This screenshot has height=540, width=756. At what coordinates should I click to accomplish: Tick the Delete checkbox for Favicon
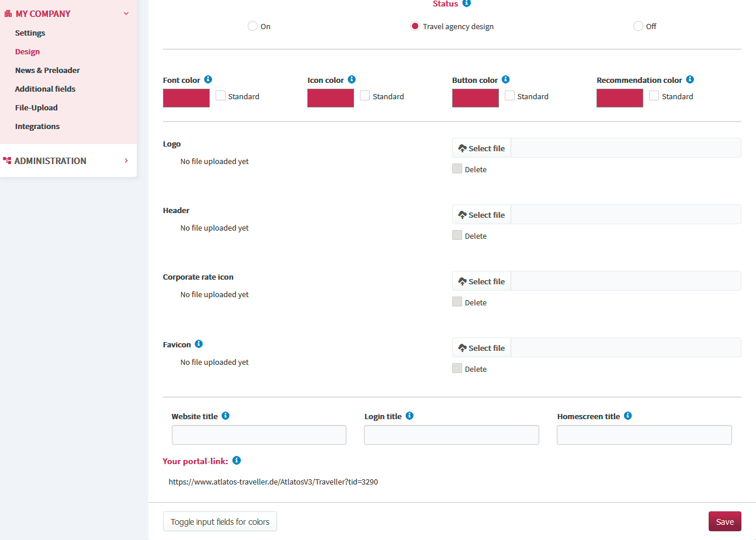click(x=457, y=368)
